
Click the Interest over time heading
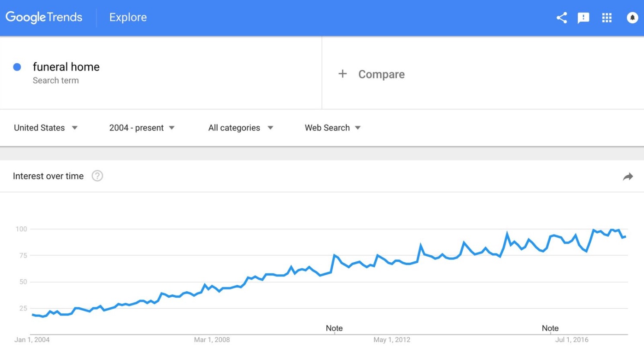[x=48, y=176]
